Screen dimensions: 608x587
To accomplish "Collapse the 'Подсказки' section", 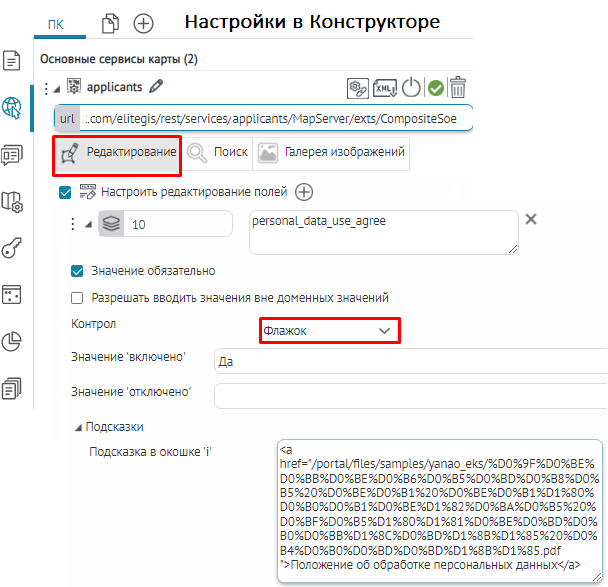I will [79, 426].
